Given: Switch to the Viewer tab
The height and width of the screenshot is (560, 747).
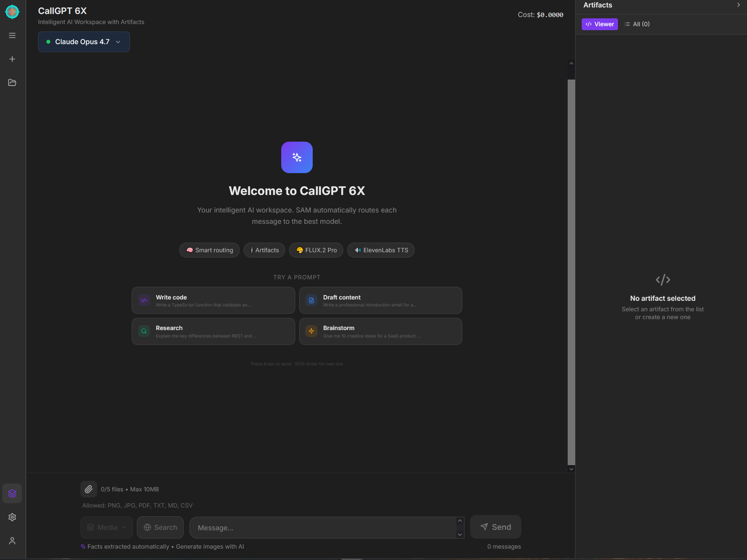Looking at the screenshot, I should 600,24.
